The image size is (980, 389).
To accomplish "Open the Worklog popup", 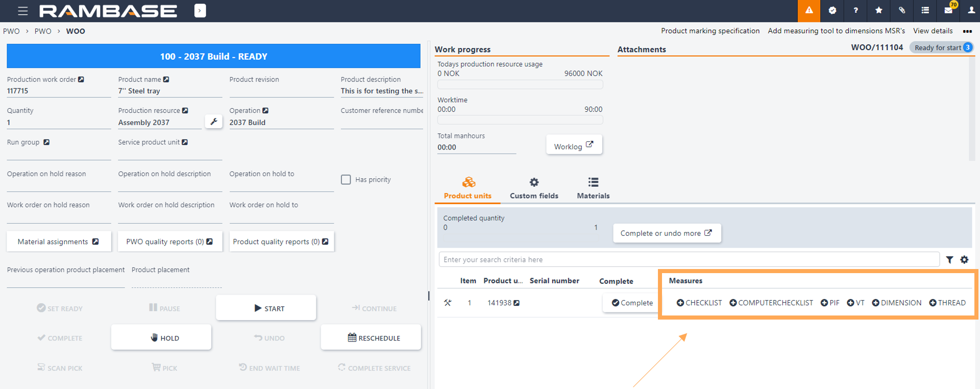I will (x=574, y=145).
